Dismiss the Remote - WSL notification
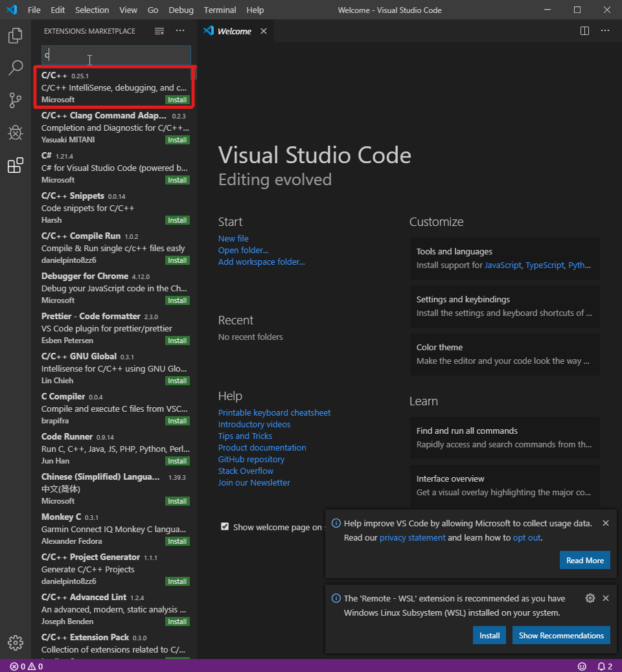622x672 pixels. coord(605,598)
